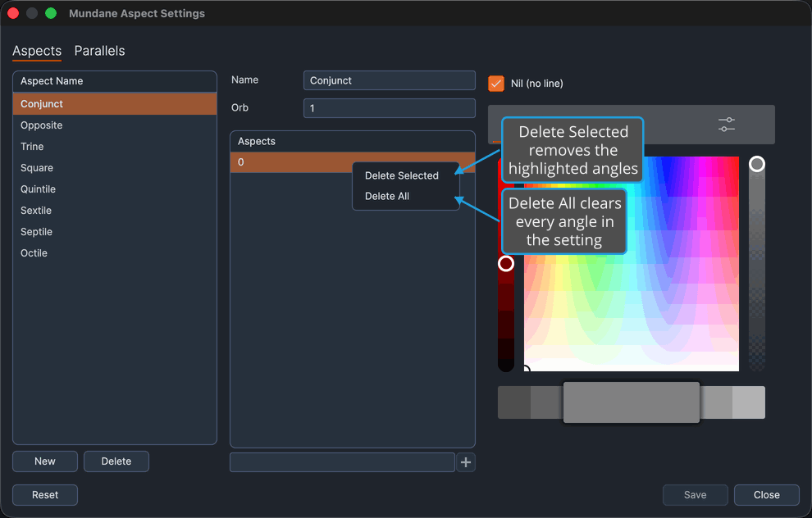Select Trine in the aspect list

click(115, 147)
